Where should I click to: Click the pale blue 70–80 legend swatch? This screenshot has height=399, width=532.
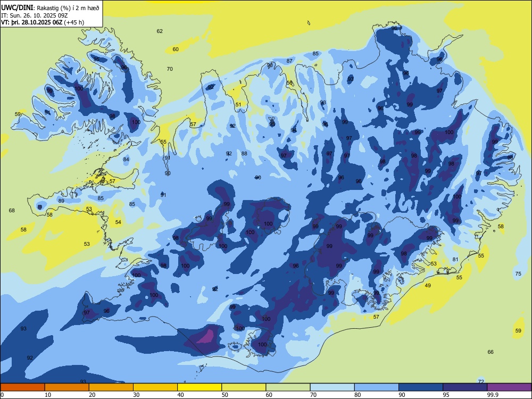point(332,387)
